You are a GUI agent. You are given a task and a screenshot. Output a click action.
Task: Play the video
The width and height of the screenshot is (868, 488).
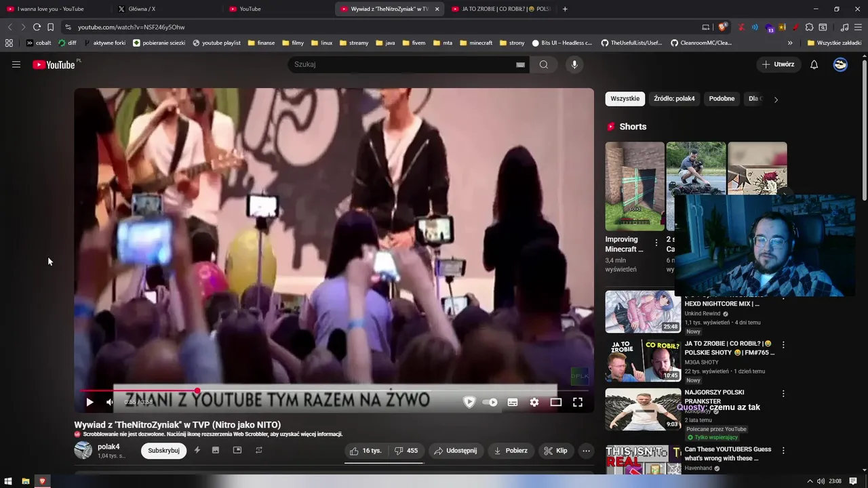pos(90,402)
